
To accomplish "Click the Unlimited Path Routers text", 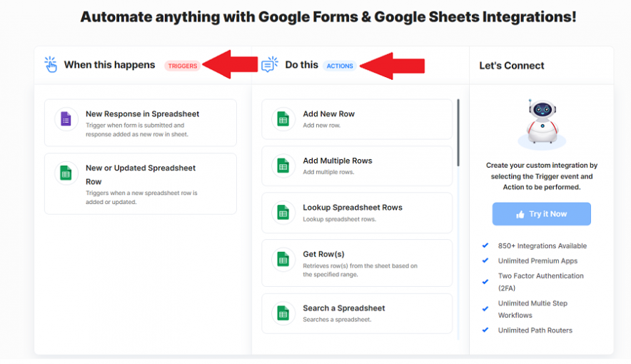I will 535,330.
